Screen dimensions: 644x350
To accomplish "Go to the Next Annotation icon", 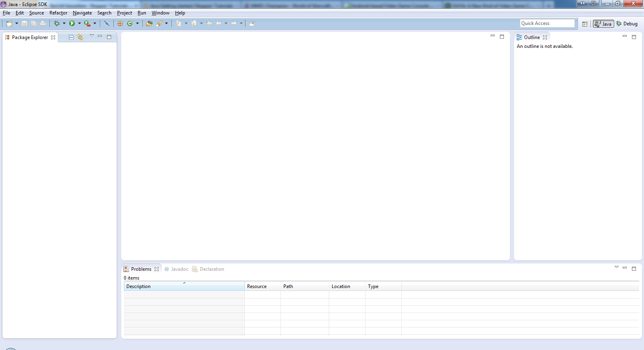I will tap(178, 23).
